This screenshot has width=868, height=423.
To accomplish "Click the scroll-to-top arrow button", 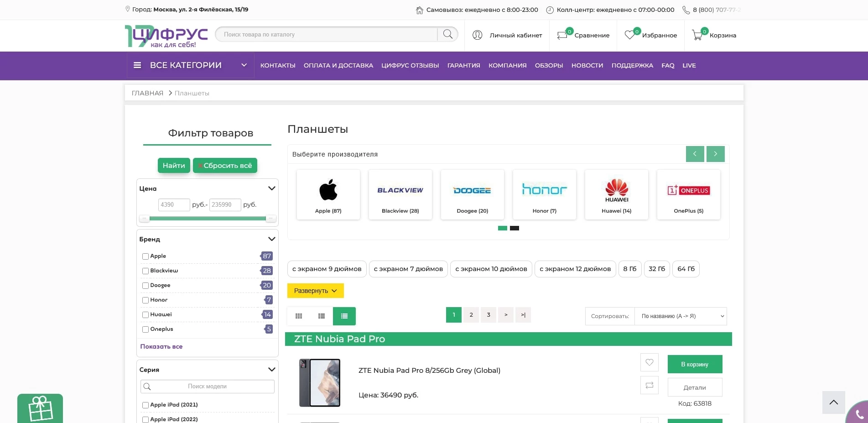I will pyautogui.click(x=833, y=402).
